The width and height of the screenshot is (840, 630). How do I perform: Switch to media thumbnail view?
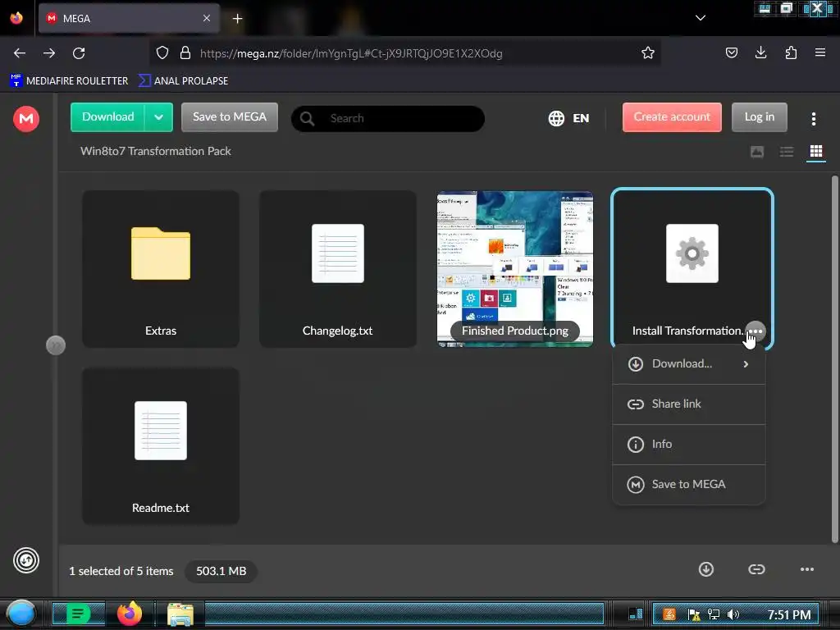[757, 152]
